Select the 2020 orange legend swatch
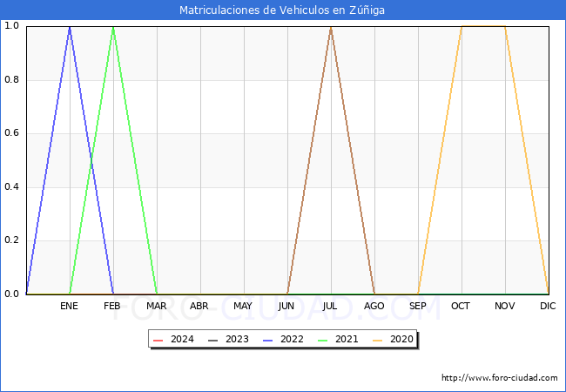The image size is (566, 392). pos(378,340)
